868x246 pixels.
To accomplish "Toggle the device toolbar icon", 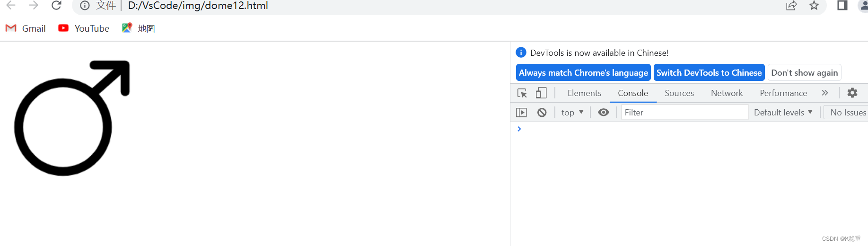I will [x=541, y=93].
